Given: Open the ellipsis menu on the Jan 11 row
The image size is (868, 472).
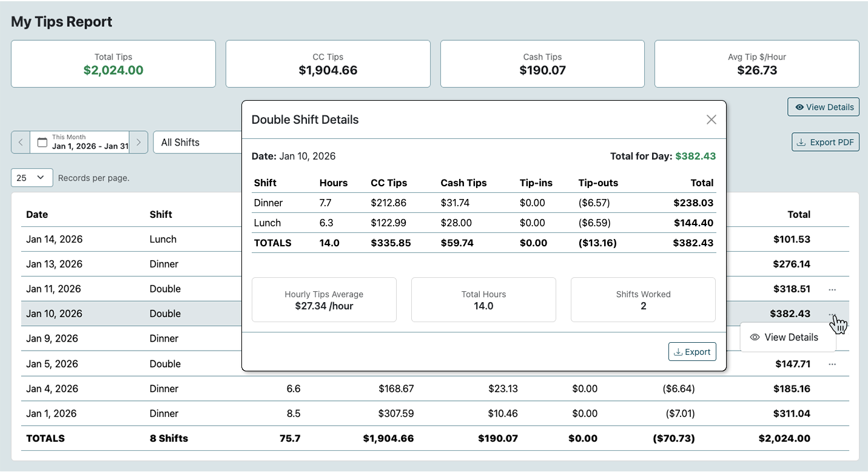Looking at the screenshot, I should tap(832, 291).
